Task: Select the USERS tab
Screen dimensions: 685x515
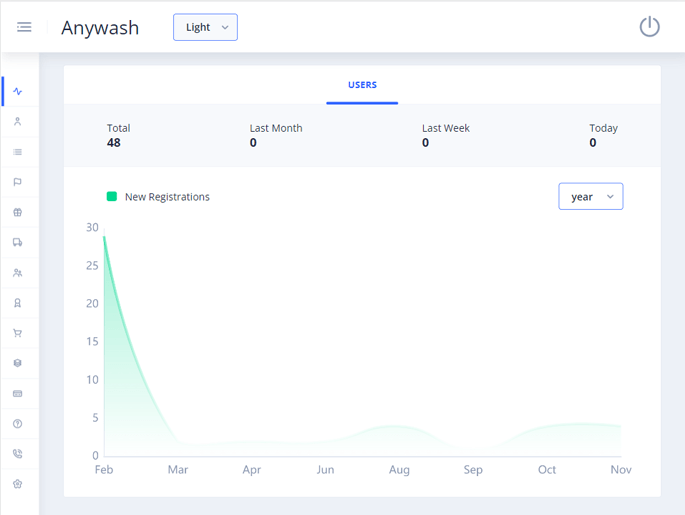Action: point(362,85)
